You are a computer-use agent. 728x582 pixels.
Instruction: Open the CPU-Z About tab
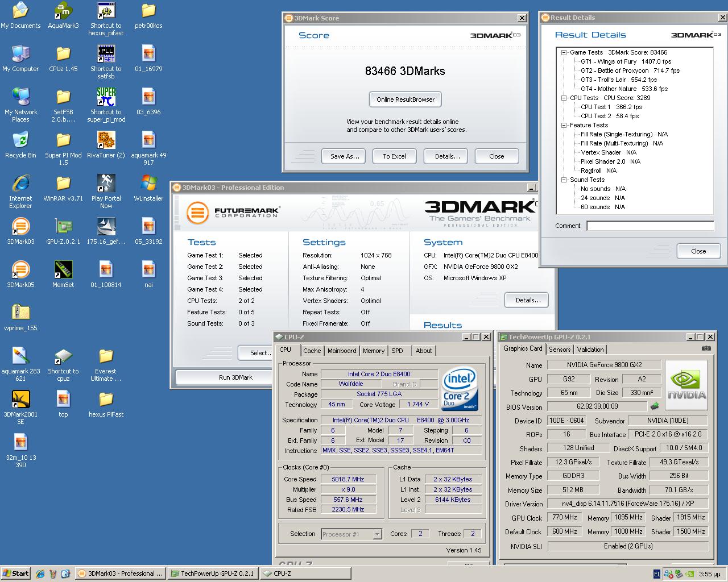pos(424,351)
